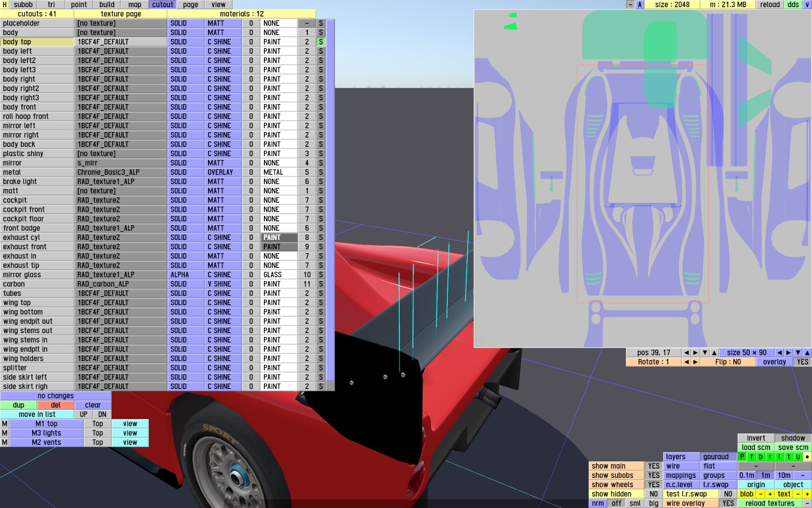Move the cutout position left with the arrow
Screen dimensions: 812x508
pyautogui.click(x=686, y=353)
